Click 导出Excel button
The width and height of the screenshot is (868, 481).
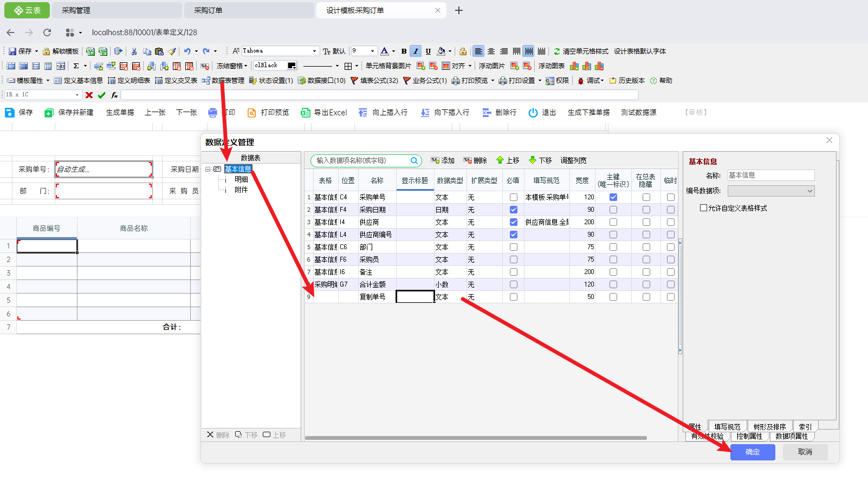(324, 113)
